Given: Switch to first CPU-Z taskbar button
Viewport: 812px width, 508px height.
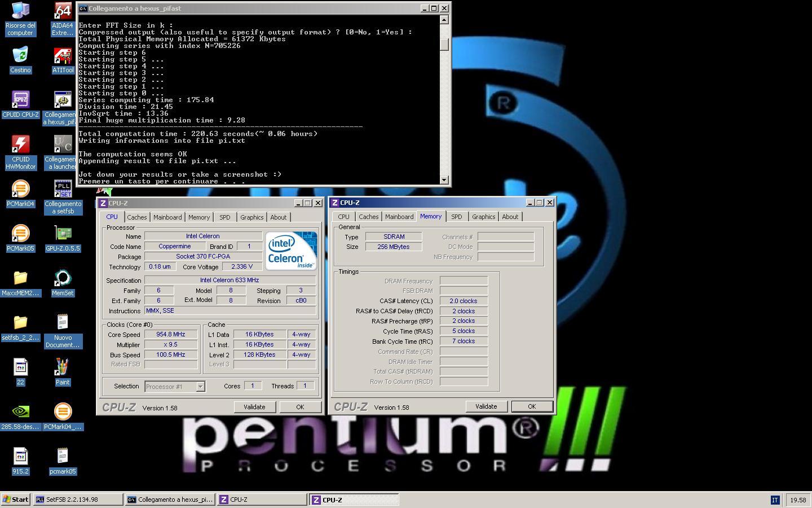Looking at the screenshot, I should point(262,500).
